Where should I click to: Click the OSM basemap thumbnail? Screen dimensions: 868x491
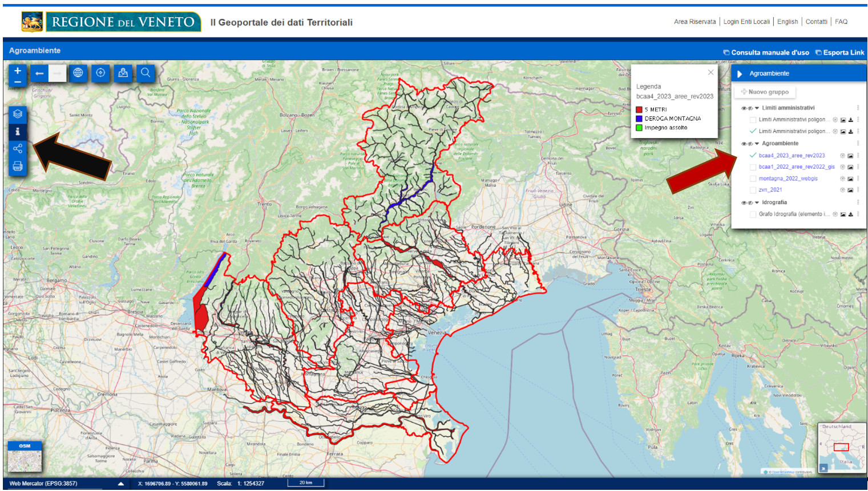(x=25, y=457)
